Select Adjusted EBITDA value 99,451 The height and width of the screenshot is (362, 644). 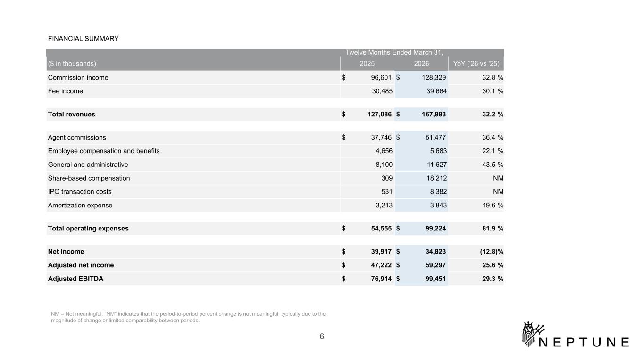click(435, 279)
